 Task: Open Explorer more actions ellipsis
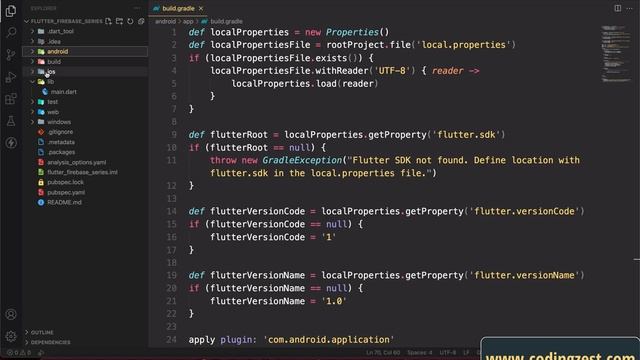(137, 8)
